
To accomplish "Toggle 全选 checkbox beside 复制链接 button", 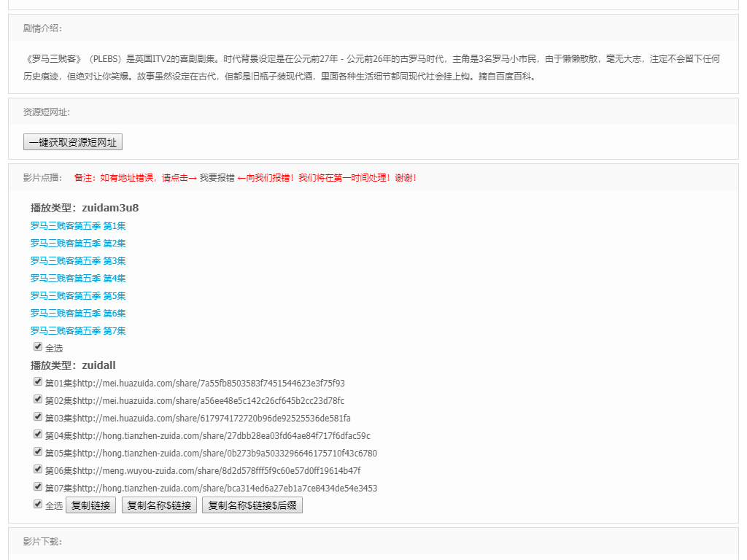I will coord(38,504).
